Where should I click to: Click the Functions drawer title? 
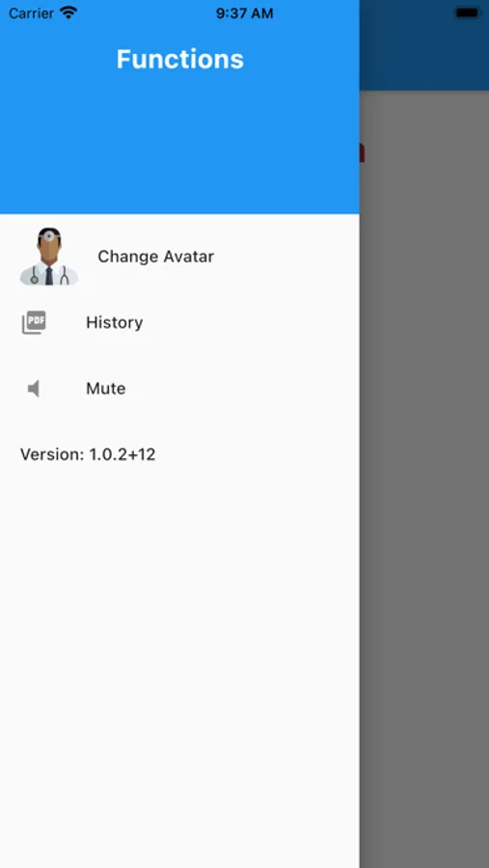point(180,59)
